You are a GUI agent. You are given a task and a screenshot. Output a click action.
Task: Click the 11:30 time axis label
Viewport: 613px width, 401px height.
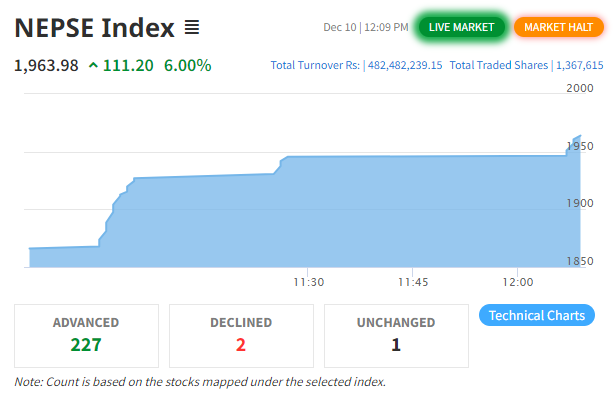(307, 282)
